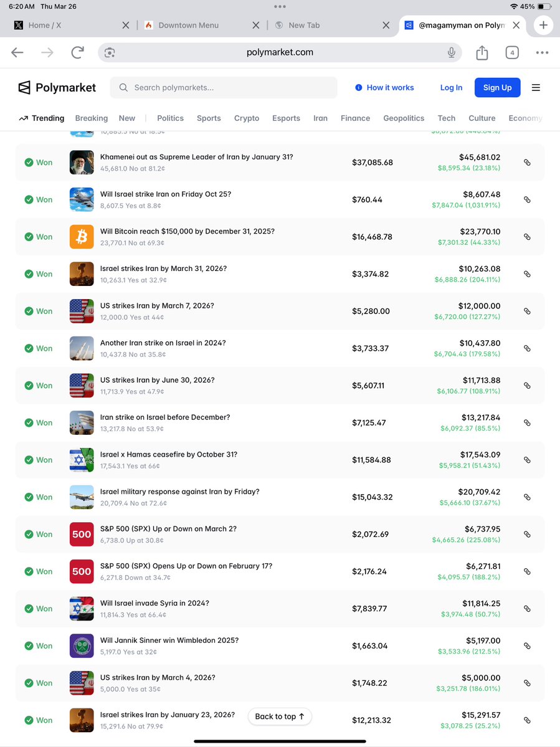Click the How it works link
This screenshot has height=747, width=560.
pos(385,88)
